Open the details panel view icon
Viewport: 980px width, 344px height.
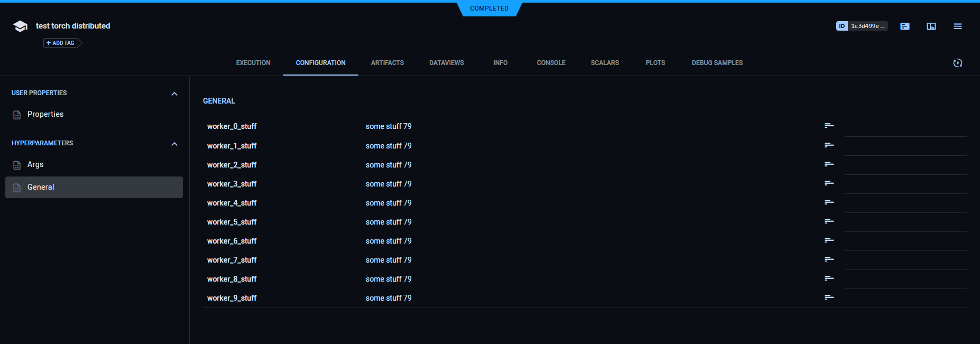[x=931, y=26]
